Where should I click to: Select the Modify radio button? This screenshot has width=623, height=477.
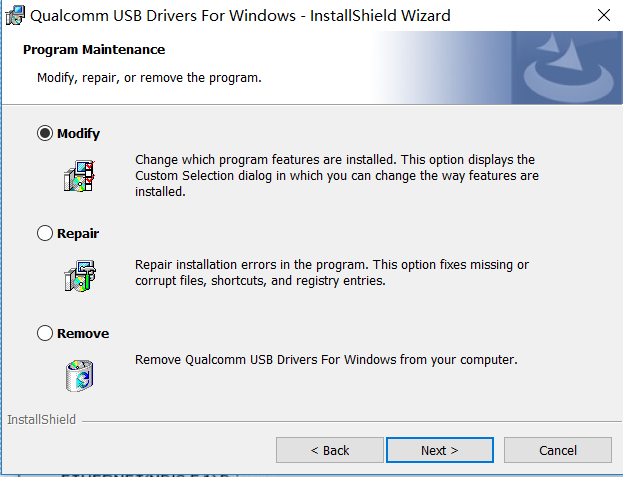tap(45, 133)
